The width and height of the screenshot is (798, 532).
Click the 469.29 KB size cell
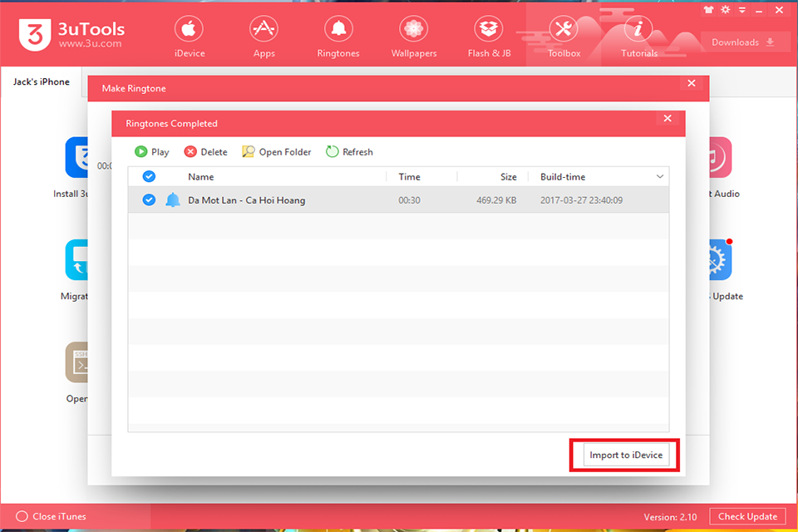pos(496,200)
